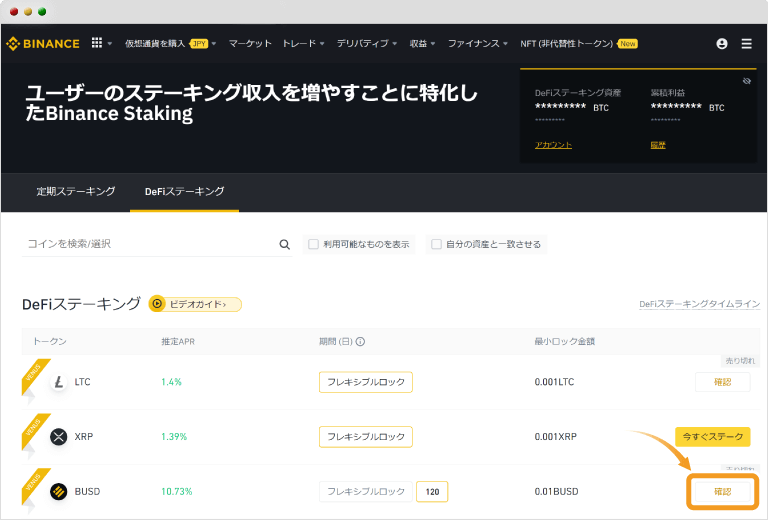
Task: Click the 1.39% APR value
Action: [x=174, y=437]
